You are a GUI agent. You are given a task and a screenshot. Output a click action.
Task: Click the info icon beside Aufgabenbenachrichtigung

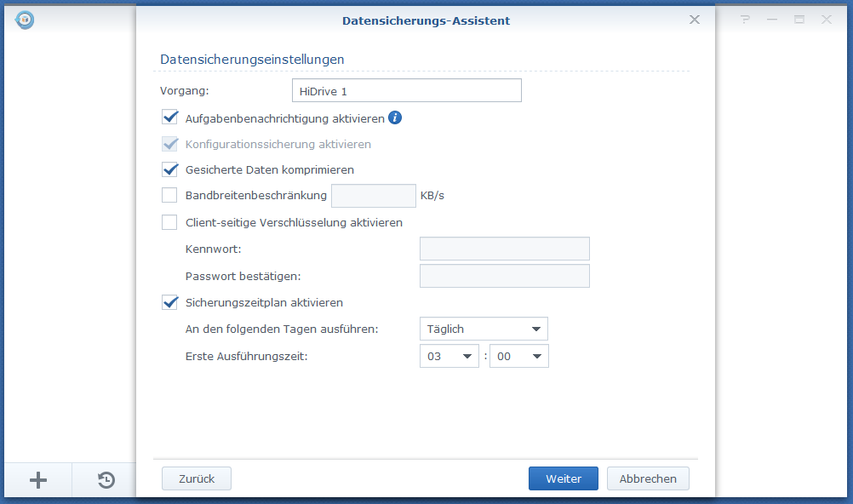(x=394, y=117)
